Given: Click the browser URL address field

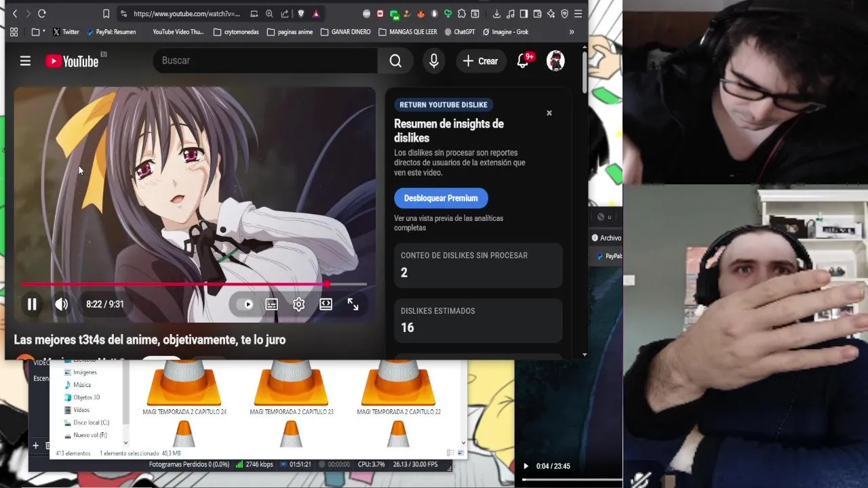Looking at the screenshot, I should tap(186, 14).
